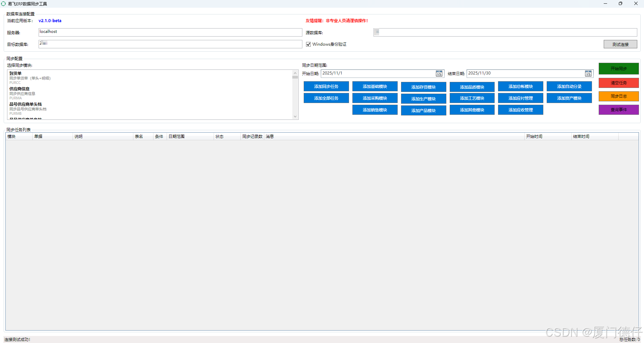Select the 到货单 module in list
Screen dimensions: 644x343
coord(150,78)
